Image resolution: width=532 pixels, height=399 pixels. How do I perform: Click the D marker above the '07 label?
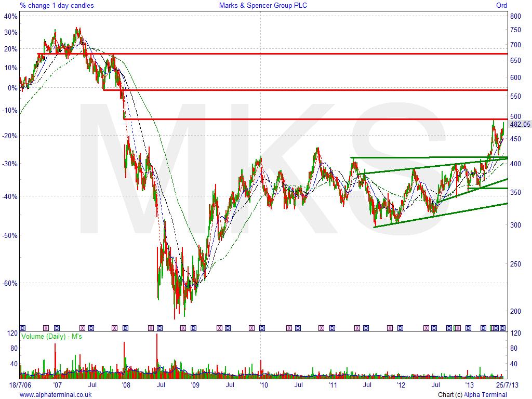tap(57, 328)
